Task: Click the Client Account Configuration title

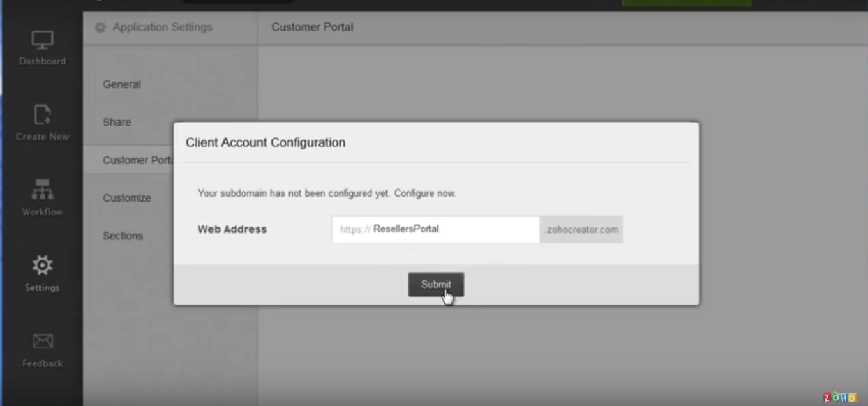Action: [266, 142]
